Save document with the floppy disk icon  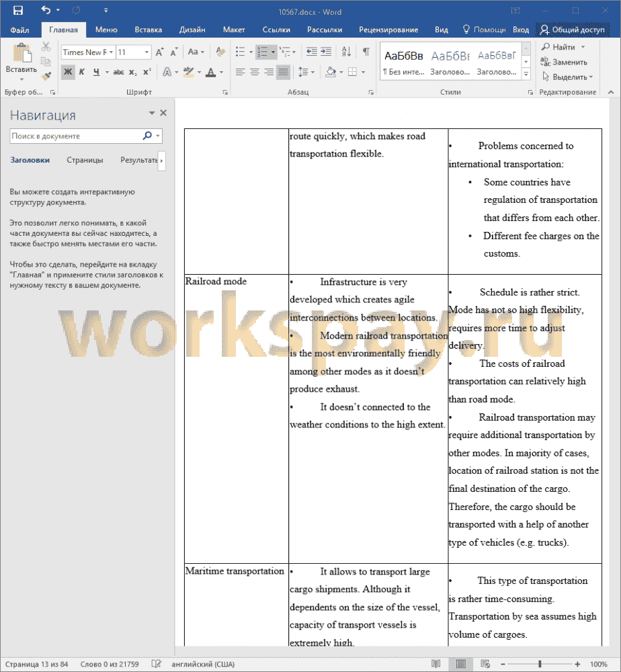[18, 10]
